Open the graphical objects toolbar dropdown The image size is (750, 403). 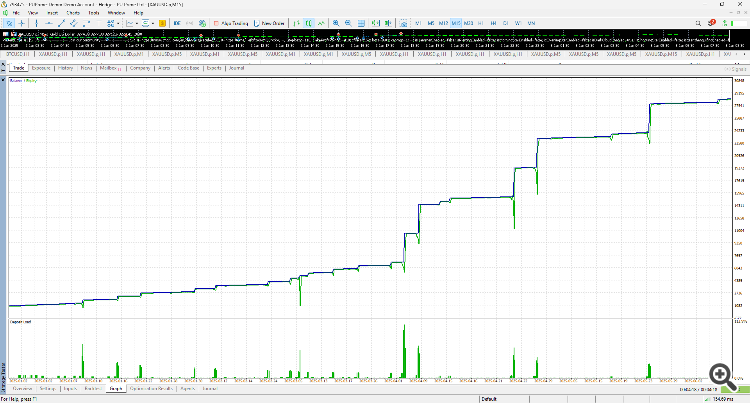[x=118, y=23]
